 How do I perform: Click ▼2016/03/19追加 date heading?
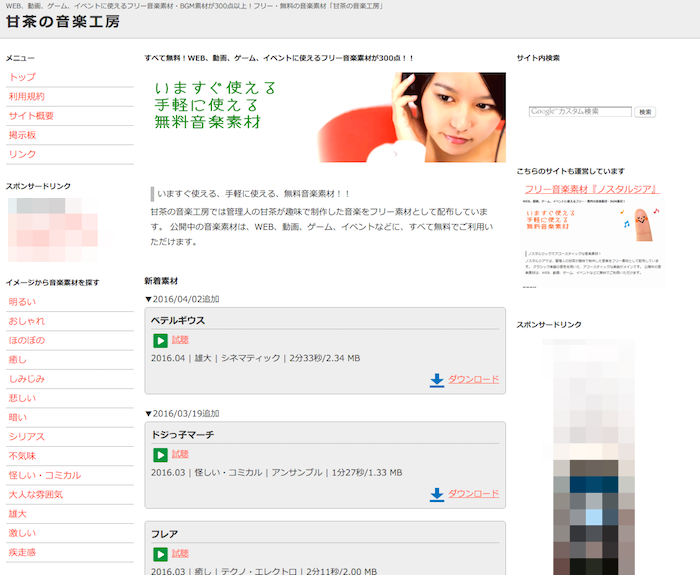pyautogui.click(x=182, y=413)
